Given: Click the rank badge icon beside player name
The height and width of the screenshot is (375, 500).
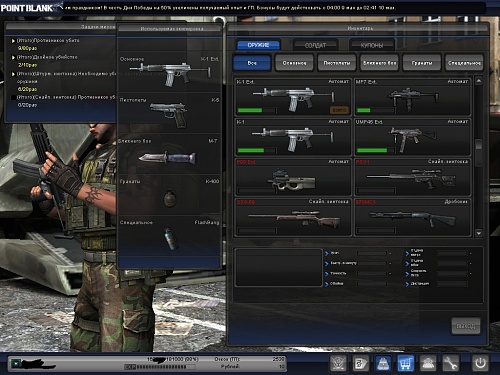Looking at the screenshot, I should point(16,363).
